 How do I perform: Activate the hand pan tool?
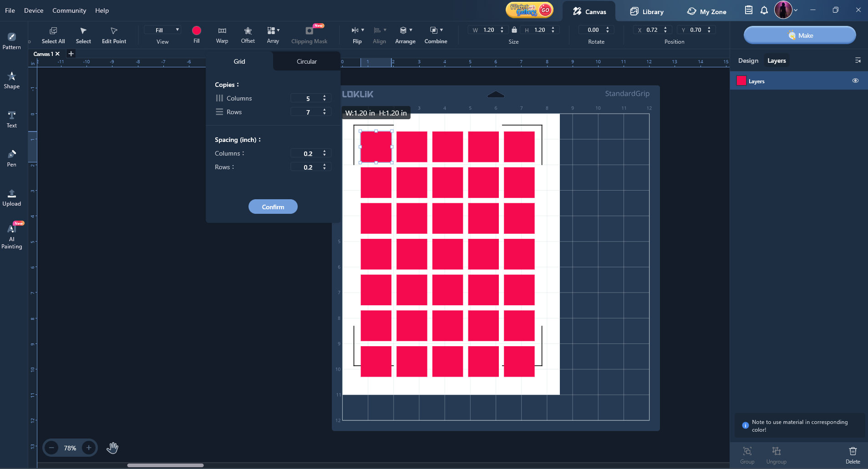[112, 448]
